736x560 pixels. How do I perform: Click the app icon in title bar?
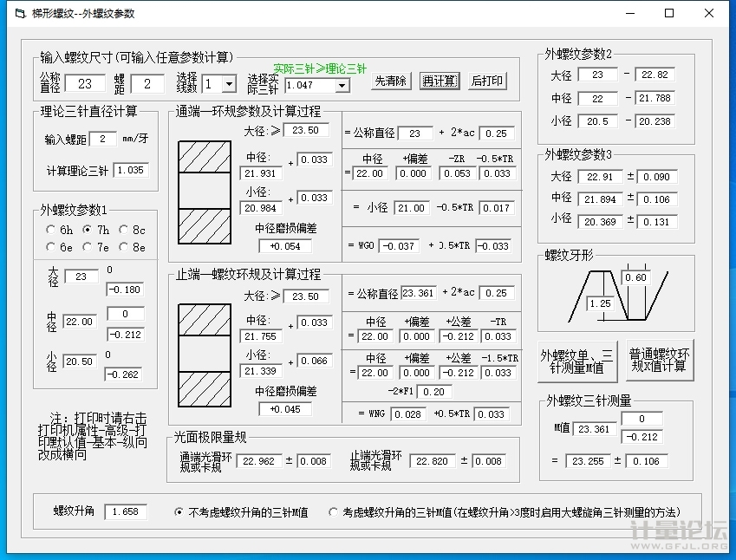coord(16,13)
